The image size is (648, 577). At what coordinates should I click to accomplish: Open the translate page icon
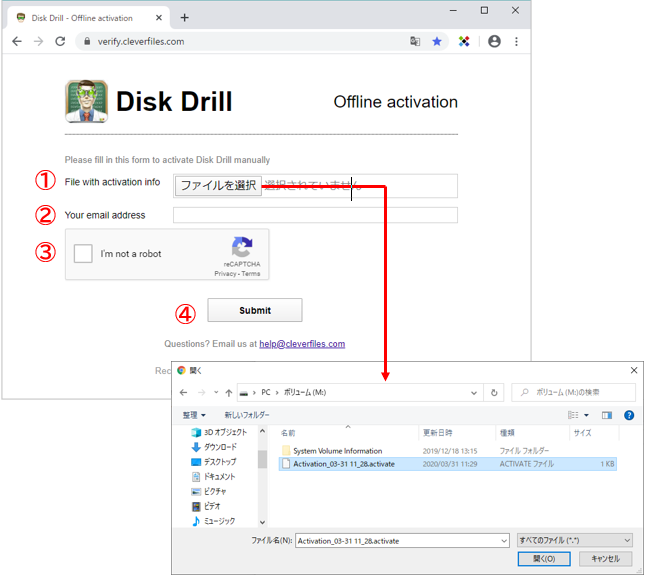click(415, 41)
